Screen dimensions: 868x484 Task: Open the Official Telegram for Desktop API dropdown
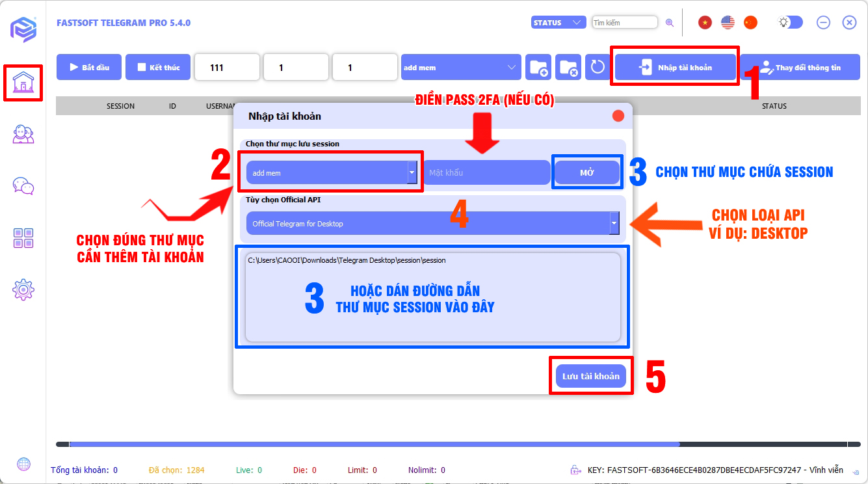[433, 223]
